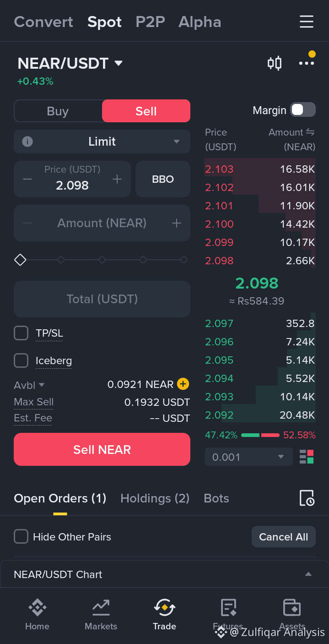Open the Limit order type dropdown
Screen dimensions: 329x644
pyautogui.click(x=102, y=142)
